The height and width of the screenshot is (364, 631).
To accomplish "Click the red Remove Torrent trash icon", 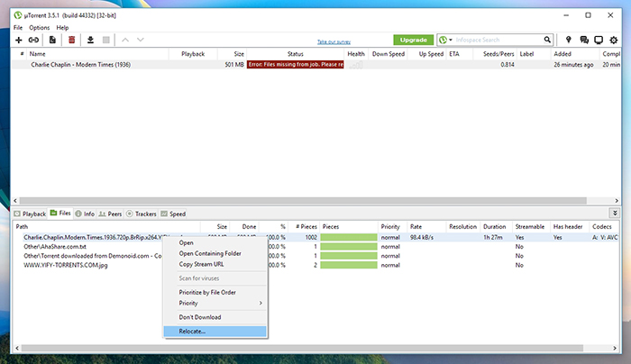I will click(71, 40).
